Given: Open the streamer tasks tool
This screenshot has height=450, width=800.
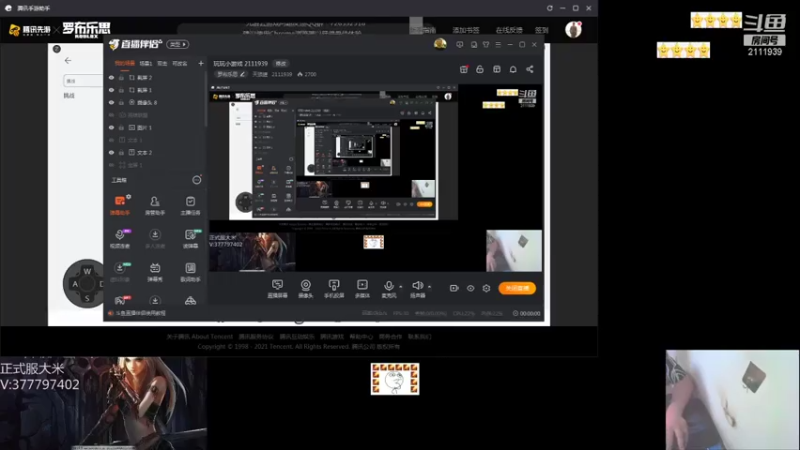Looking at the screenshot, I should (190, 205).
